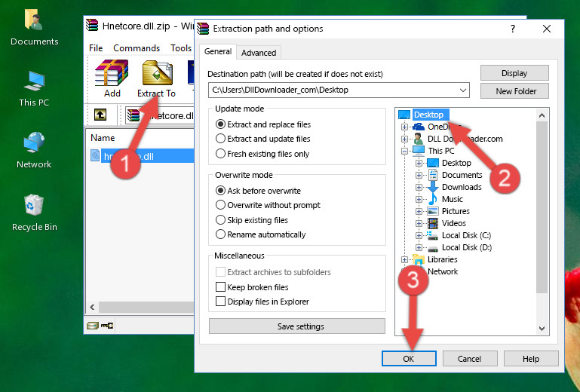The height and width of the screenshot is (392, 580).
Task: Expand the OneDrive tree node
Action: [404, 127]
